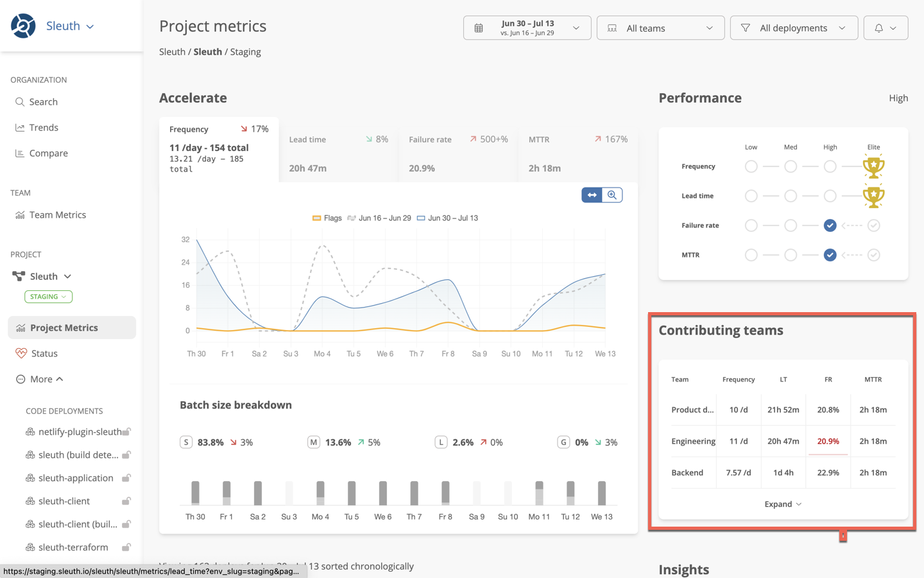
Task: Click Frequency Elite trophy icon
Action: click(x=873, y=166)
